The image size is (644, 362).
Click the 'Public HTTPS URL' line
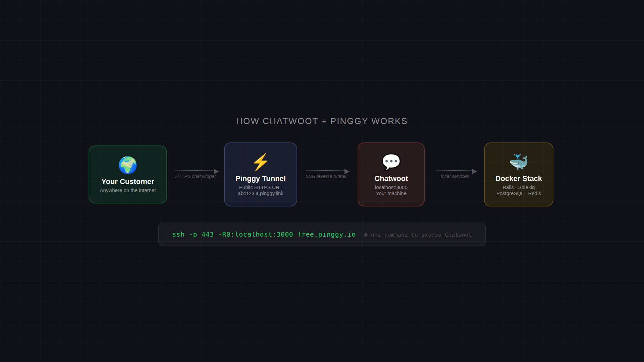261,187
